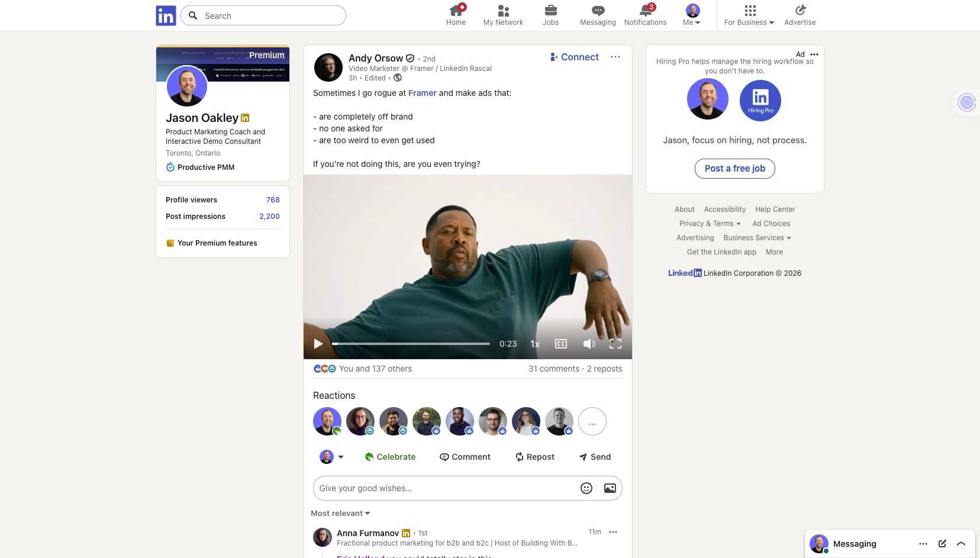This screenshot has height=558, width=980.
Task: Toggle closed captions on video
Action: point(561,344)
